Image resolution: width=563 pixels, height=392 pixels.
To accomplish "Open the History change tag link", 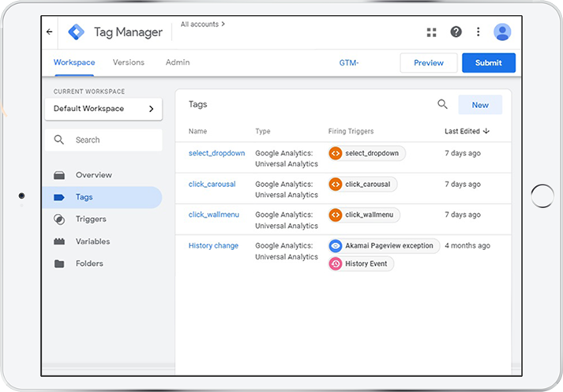I will [214, 245].
